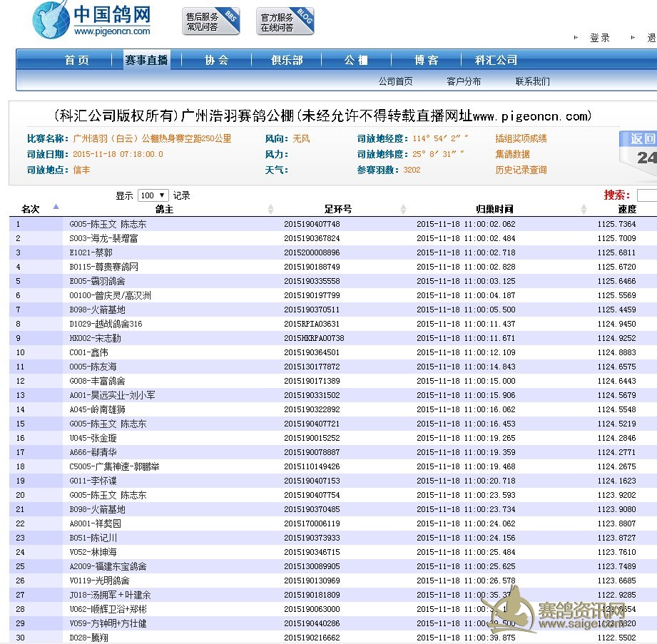Click the 返回 button on right edge
657x644 pixels.
[641, 139]
